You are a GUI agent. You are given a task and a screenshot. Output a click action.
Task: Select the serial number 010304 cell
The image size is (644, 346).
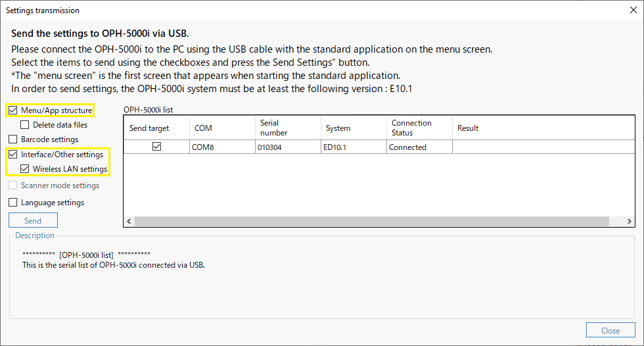click(x=288, y=147)
